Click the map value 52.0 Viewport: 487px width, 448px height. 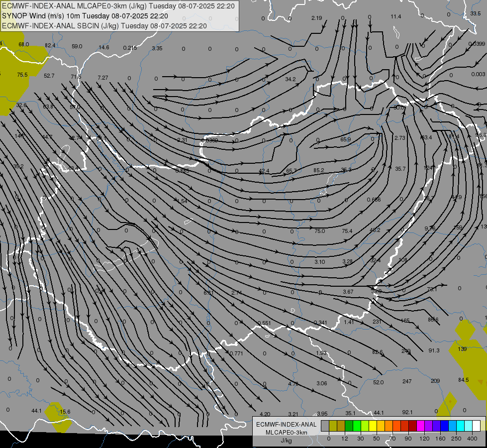click(x=378, y=382)
